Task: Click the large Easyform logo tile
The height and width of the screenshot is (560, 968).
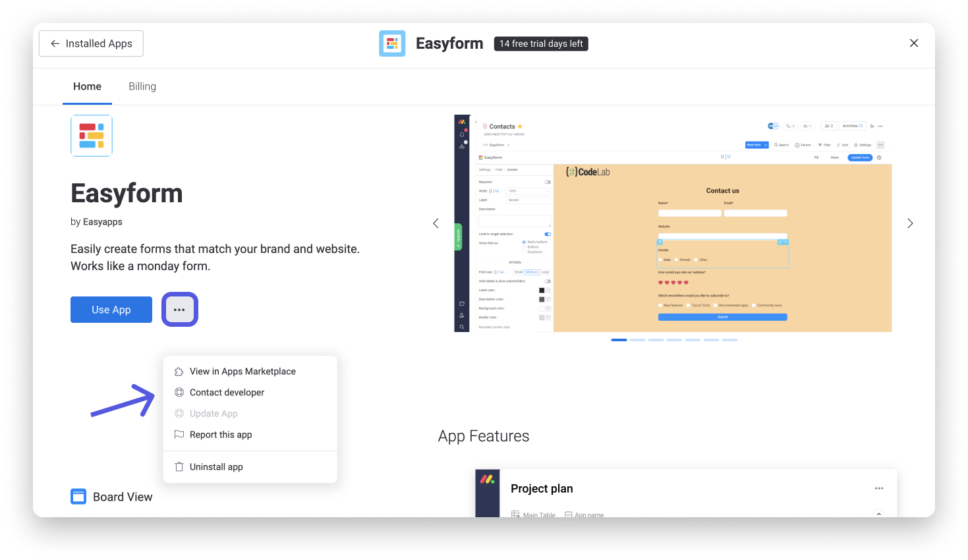Action: (x=92, y=136)
